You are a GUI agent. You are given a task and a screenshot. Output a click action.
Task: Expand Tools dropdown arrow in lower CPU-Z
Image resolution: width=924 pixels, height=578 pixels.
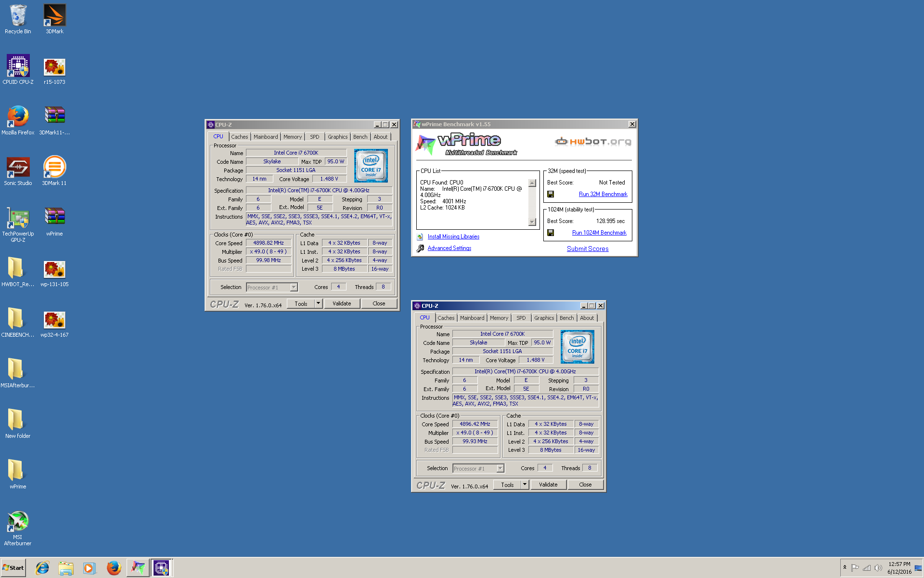525,485
